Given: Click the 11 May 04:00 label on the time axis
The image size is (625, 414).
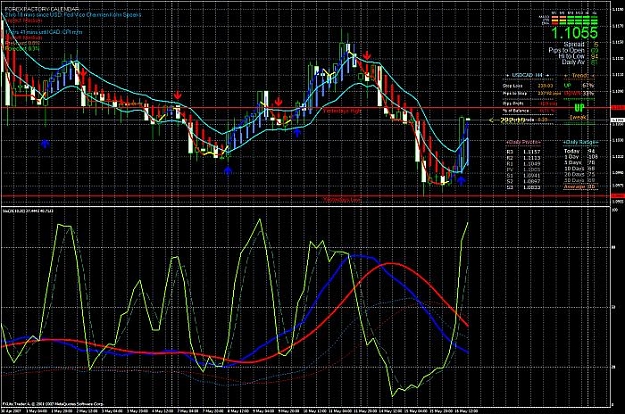Looking at the screenshot, I should pos(340,410).
